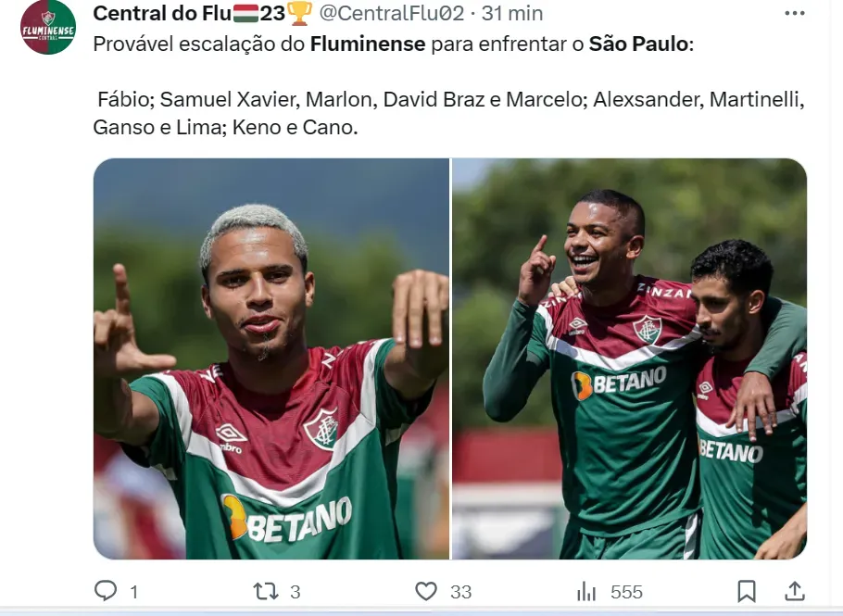The image size is (843, 616).
Task: Click the repost count 3
Action: [x=296, y=592]
